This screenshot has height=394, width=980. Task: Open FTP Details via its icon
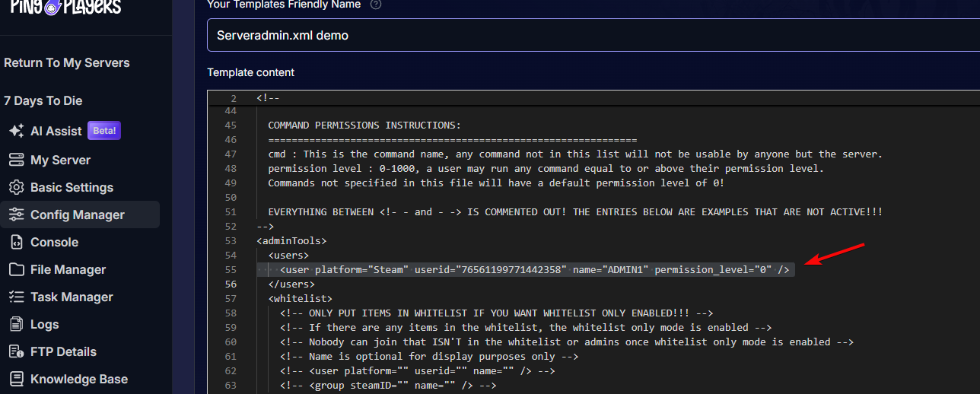[x=16, y=351]
